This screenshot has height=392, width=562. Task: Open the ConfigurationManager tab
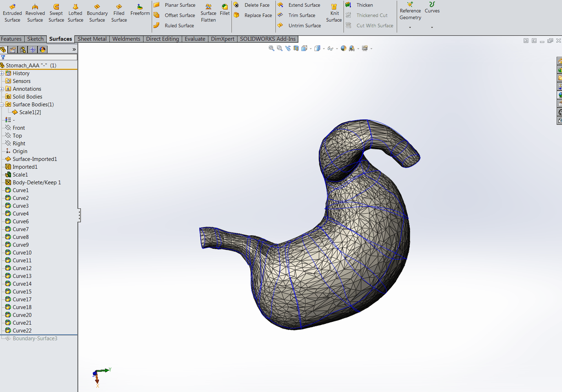click(23, 49)
